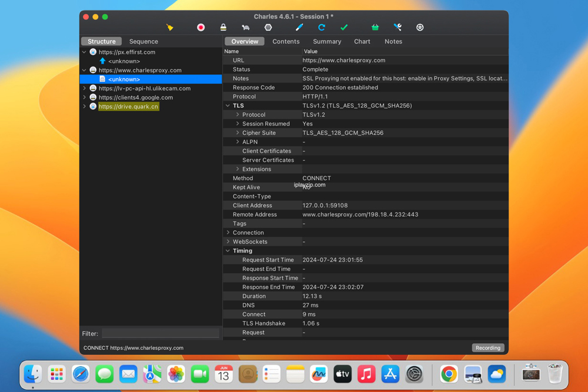The image size is (588, 392).
Task: Open Music from the Dock
Action: pyautogui.click(x=366, y=374)
